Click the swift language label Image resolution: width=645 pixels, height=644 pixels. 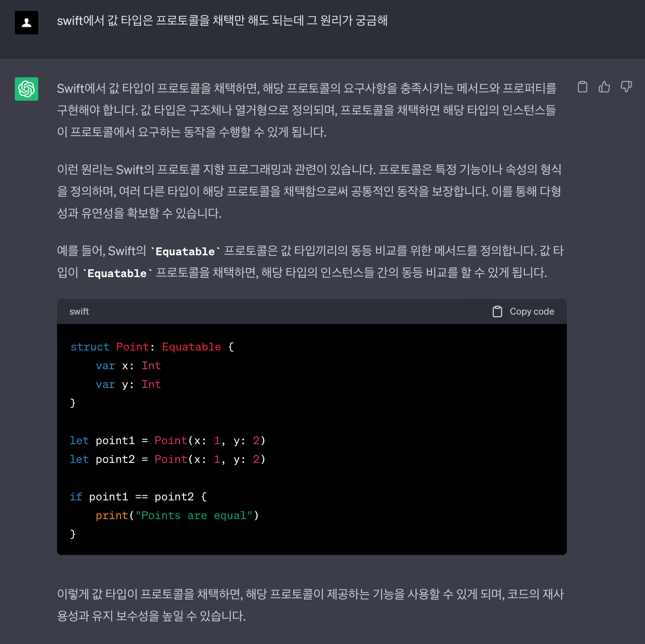79,311
